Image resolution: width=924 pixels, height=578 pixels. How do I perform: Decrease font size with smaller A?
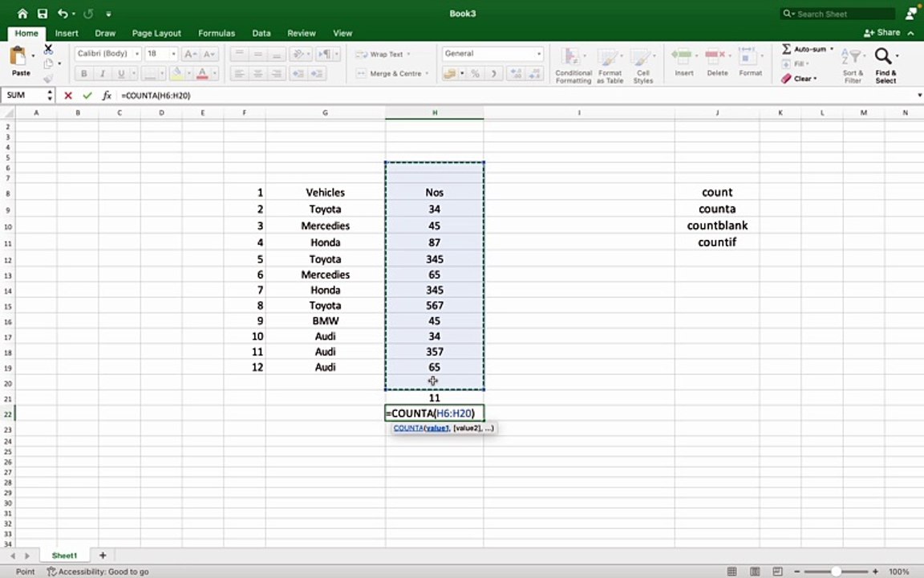coord(209,55)
